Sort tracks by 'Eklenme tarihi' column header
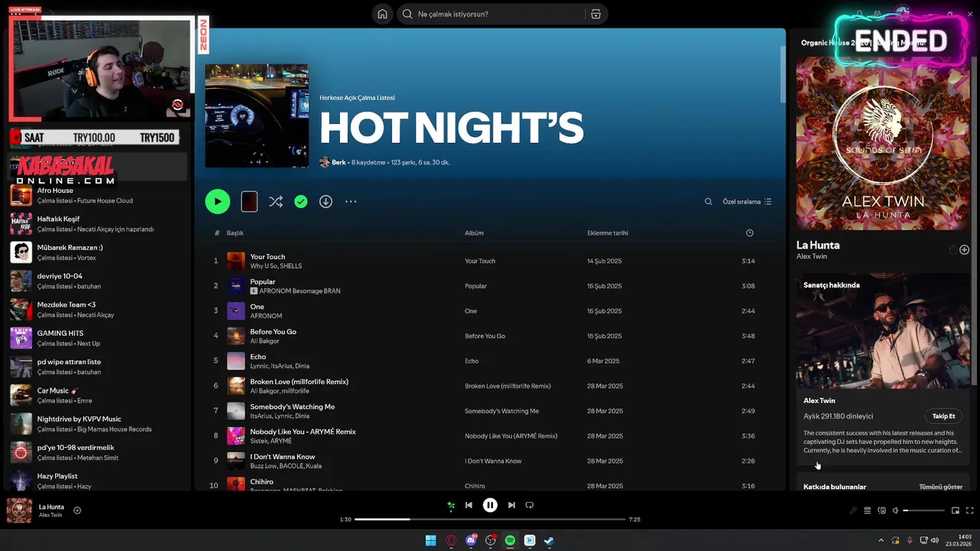The width and height of the screenshot is (980, 551). pyautogui.click(x=607, y=233)
